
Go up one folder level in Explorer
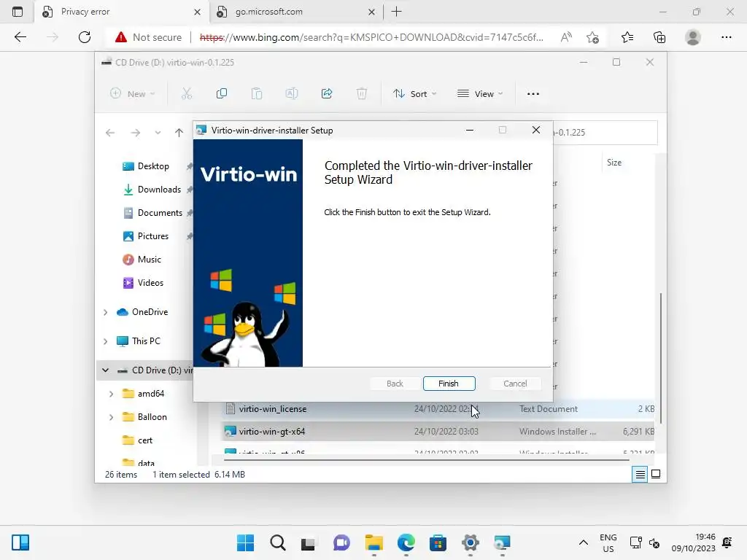[x=179, y=133]
